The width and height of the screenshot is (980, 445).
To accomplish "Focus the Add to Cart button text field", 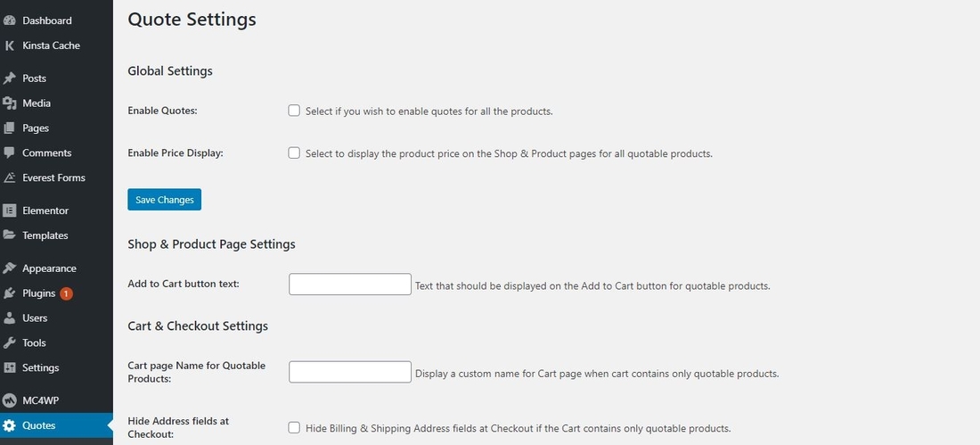I will tap(350, 284).
